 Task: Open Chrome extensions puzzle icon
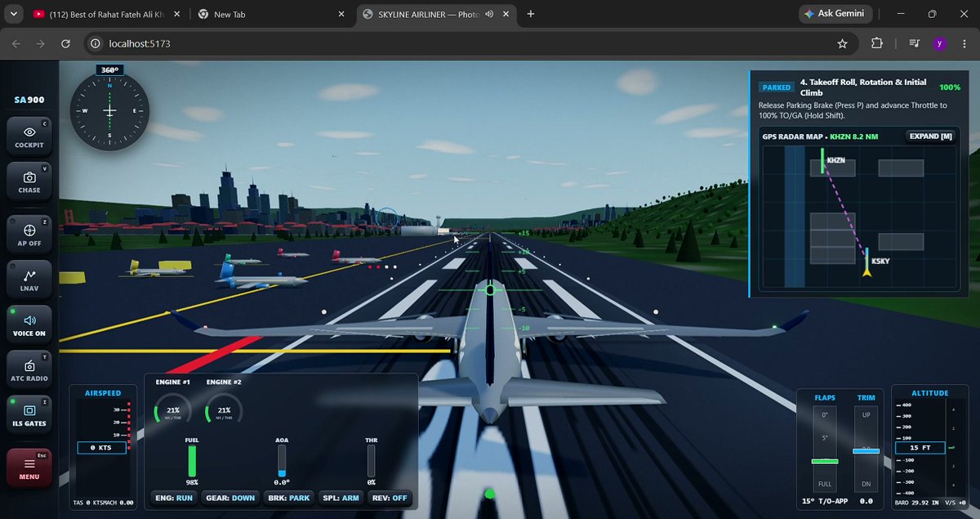pyautogui.click(x=878, y=43)
